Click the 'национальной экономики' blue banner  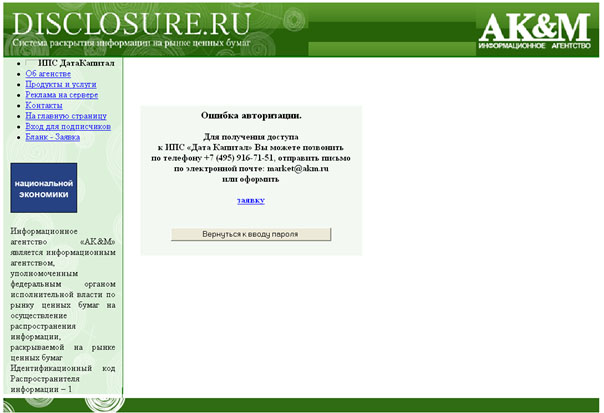(x=44, y=188)
